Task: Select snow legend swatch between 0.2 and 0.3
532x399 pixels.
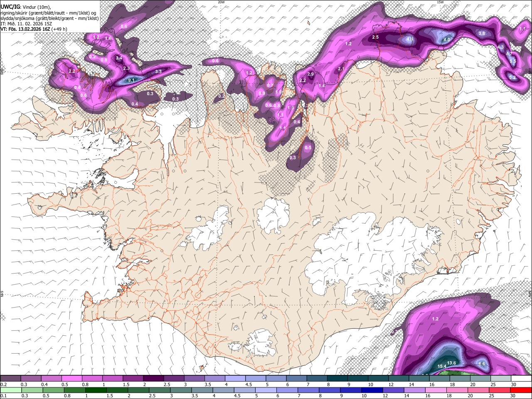Action: click(x=10, y=379)
